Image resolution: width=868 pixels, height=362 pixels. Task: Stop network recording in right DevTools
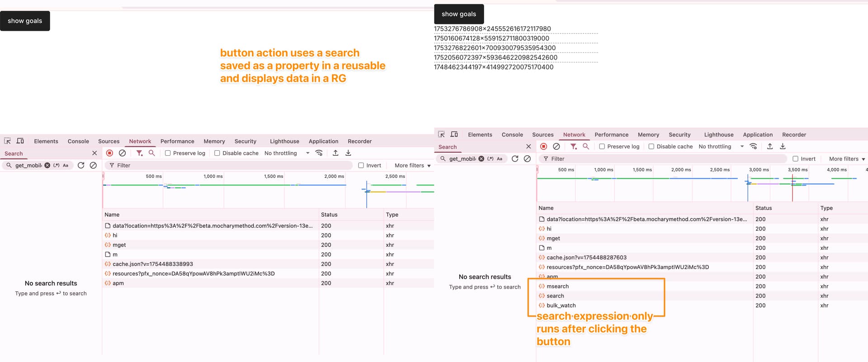[x=543, y=146]
